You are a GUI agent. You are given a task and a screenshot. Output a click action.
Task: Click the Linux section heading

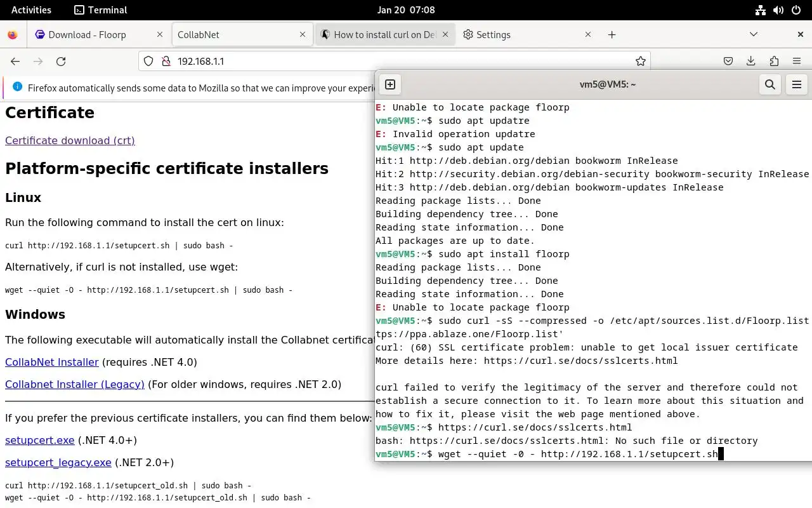pyautogui.click(x=23, y=197)
